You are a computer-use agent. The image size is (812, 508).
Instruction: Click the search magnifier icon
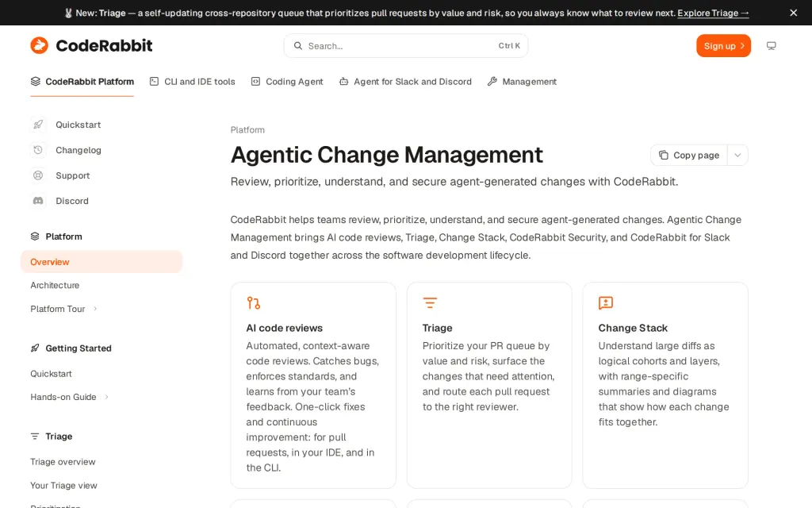[x=298, y=45]
